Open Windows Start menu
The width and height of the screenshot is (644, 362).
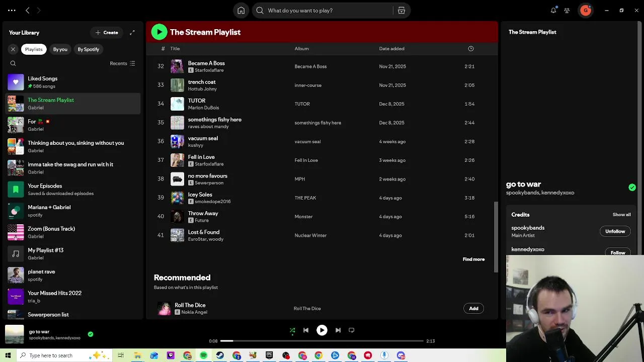click(8, 355)
